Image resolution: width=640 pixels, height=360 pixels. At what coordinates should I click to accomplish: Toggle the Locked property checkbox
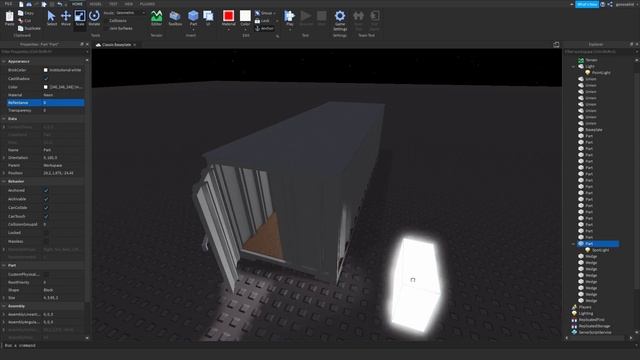46,233
